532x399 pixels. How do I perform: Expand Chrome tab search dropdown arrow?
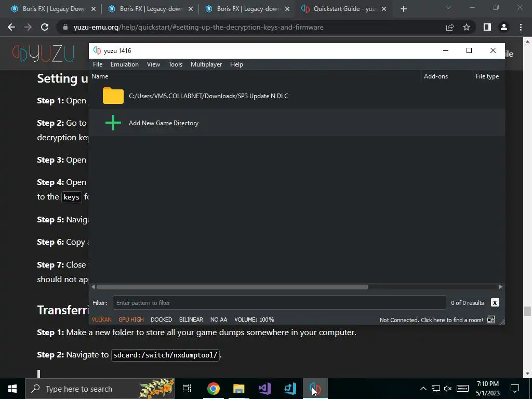(x=448, y=7)
